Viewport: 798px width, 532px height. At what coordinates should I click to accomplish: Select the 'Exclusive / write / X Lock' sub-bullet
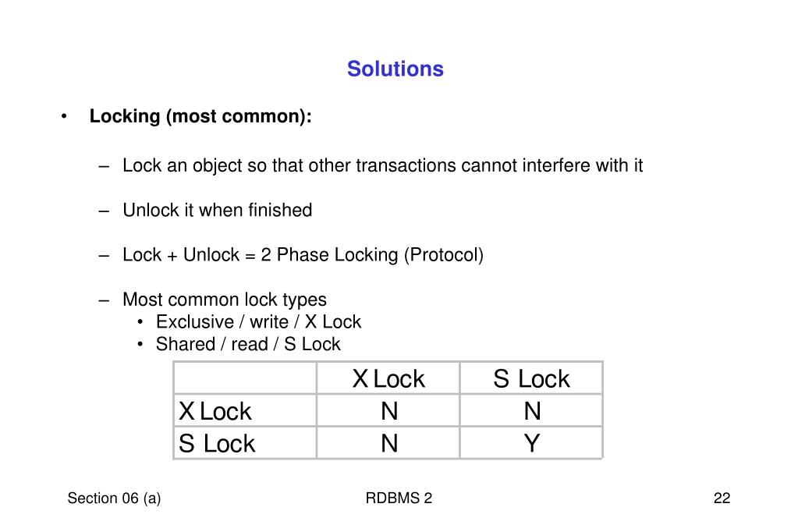[258, 321]
